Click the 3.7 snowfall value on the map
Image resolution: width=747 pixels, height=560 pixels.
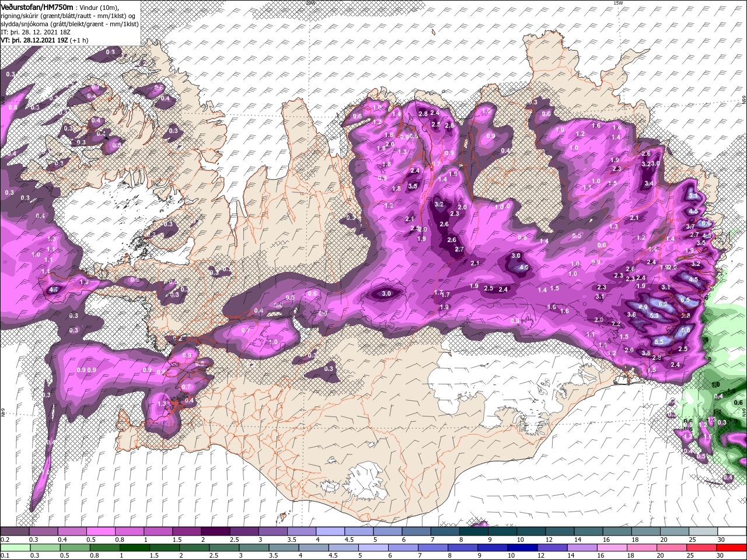pos(690,226)
